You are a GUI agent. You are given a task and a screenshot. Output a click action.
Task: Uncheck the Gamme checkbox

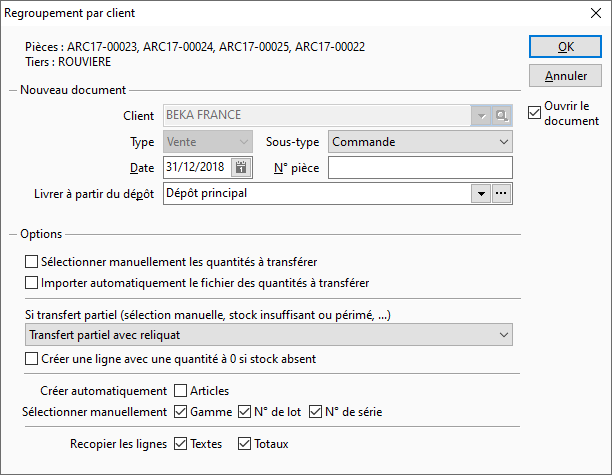click(x=180, y=412)
